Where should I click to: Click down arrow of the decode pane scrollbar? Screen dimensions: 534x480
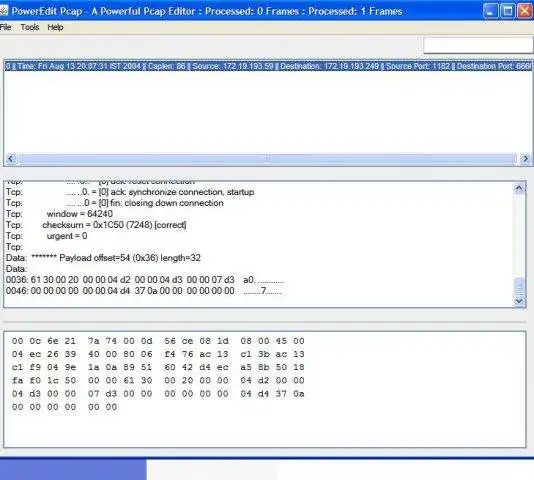point(519,301)
